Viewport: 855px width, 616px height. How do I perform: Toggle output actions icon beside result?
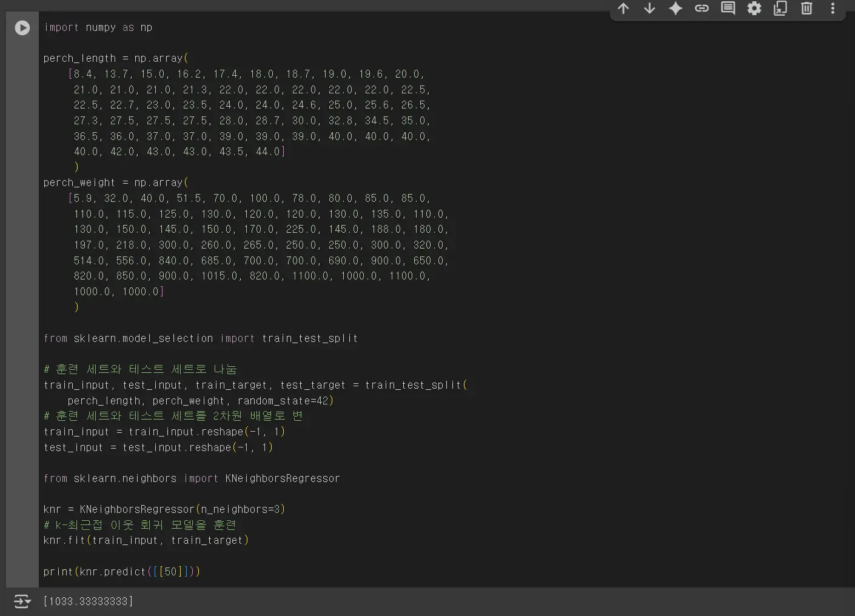[x=22, y=601]
